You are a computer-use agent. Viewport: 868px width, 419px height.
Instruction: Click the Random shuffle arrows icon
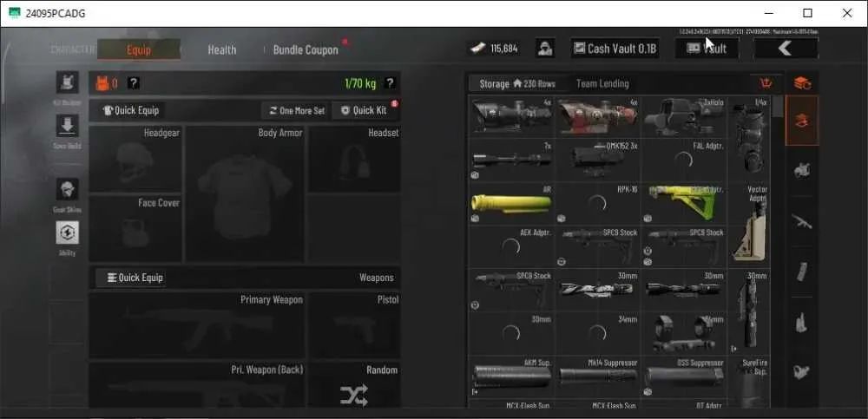pos(354,396)
